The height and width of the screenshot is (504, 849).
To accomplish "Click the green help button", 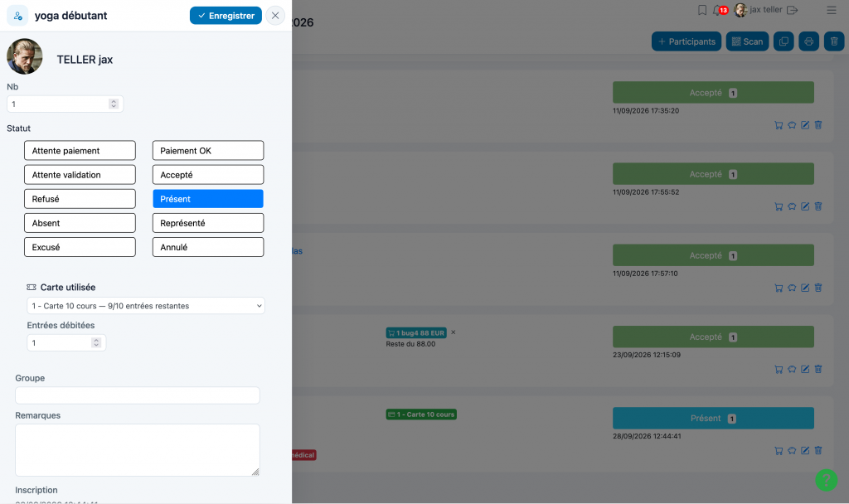I will 827,480.
